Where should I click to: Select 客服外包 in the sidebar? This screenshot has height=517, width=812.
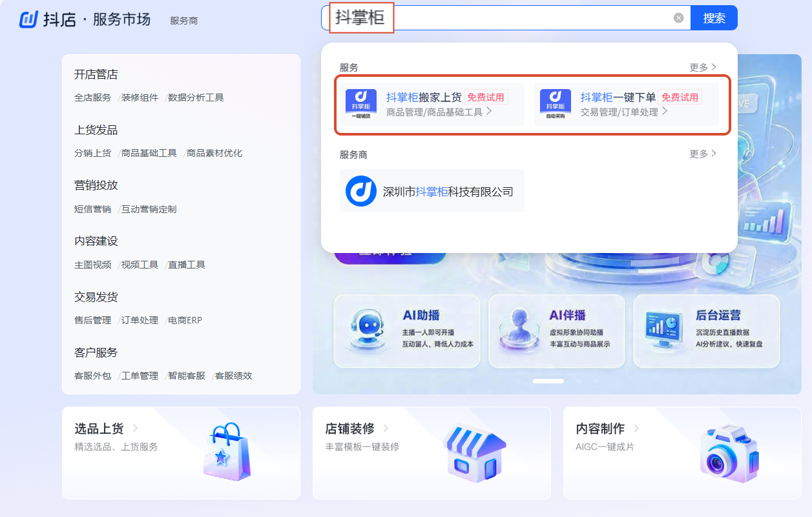(x=92, y=376)
